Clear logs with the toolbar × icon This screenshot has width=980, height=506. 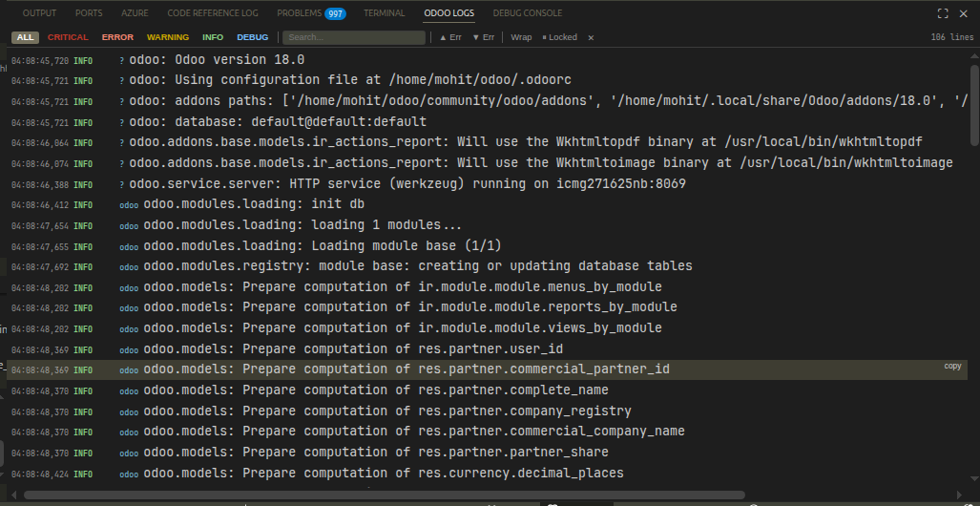pos(591,37)
